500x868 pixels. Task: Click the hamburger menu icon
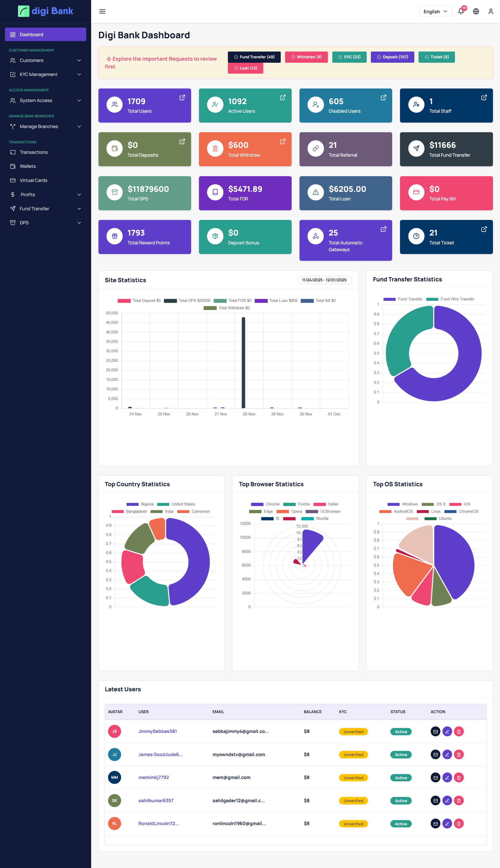[x=102, y=11]
